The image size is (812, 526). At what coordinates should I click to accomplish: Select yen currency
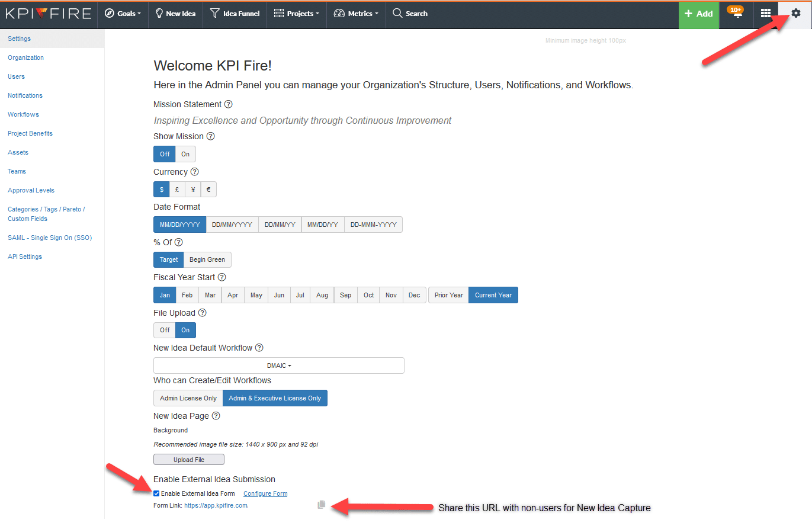point(193,190)
